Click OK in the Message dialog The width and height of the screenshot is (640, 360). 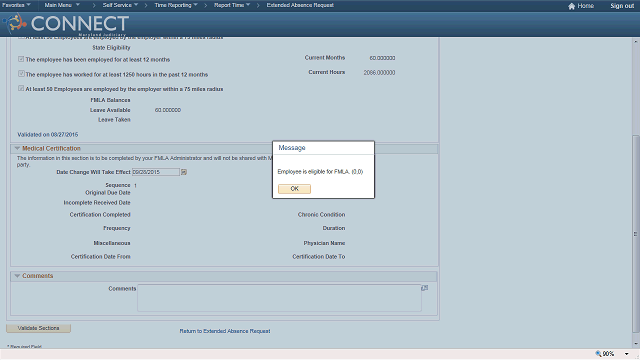pos(294,189)
